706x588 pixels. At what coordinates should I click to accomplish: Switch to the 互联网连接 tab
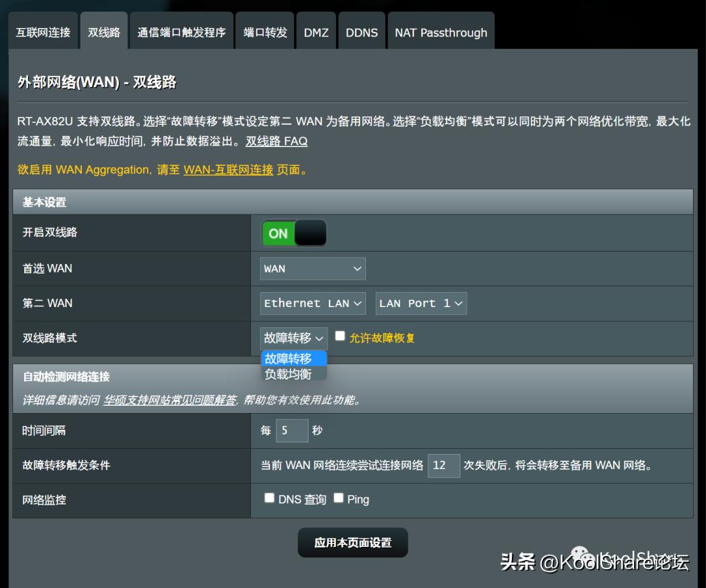coord(42,31)
